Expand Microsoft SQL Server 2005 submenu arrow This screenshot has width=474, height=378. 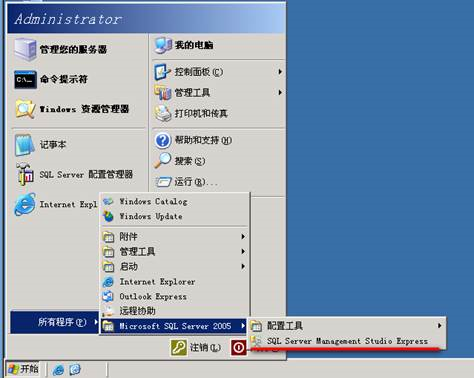click(x=243, y=326)
